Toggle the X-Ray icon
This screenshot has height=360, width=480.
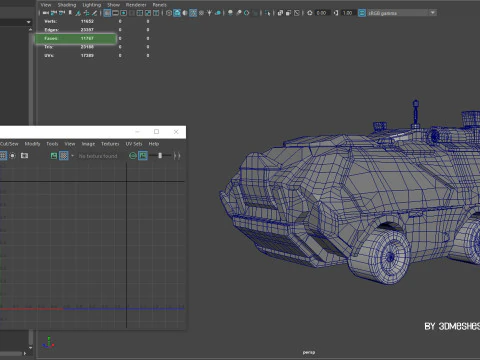click(280, 13)
